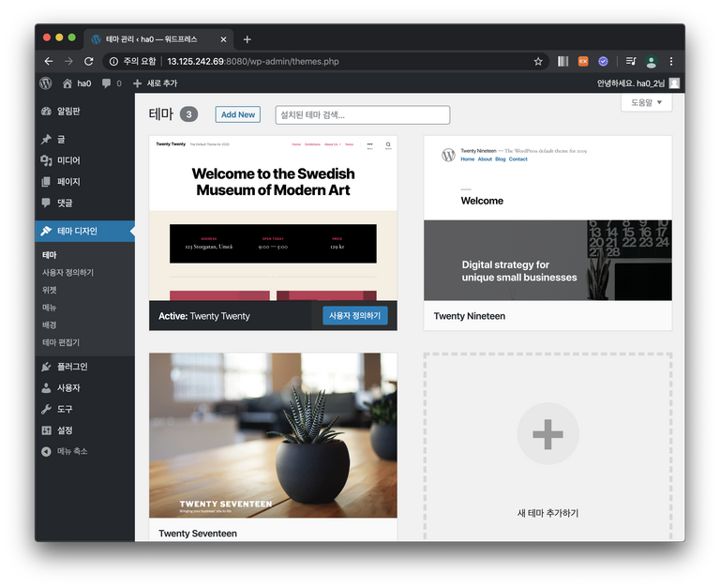
Task: Open the 테마 편집기 submenu item
Action: [61, 342]
